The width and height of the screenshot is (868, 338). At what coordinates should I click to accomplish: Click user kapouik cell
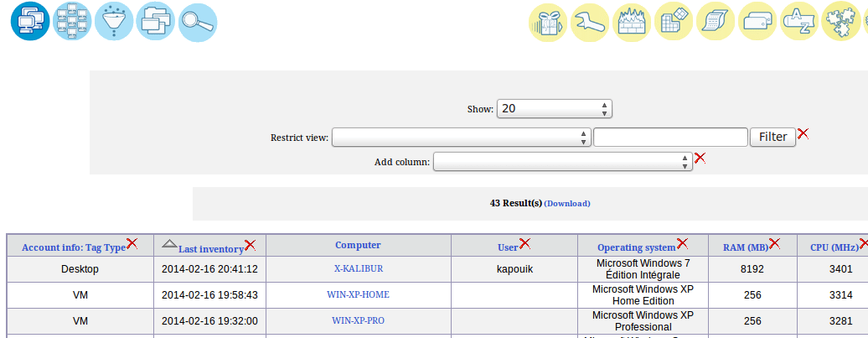click(514, 269)
